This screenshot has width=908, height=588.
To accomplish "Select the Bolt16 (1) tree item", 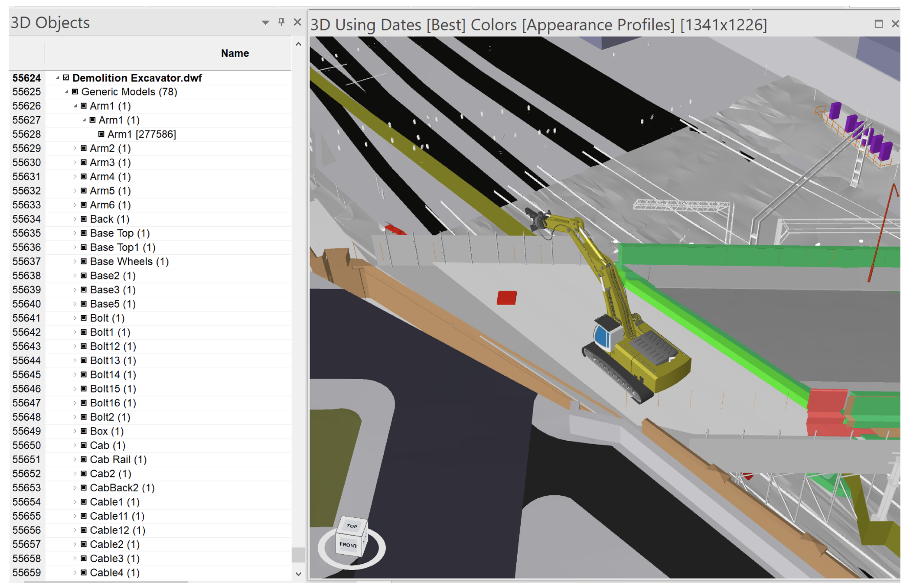I will 113,403.
